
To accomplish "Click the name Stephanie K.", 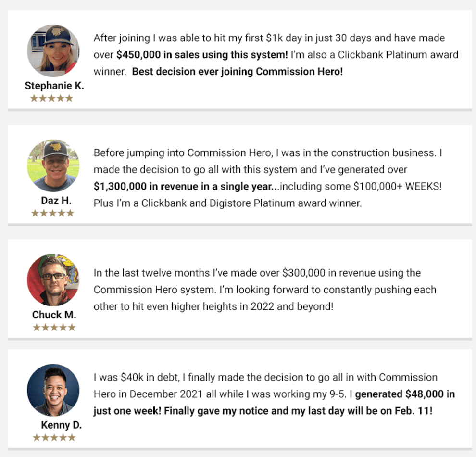I will pyautogui.click(x=54, y=86).
